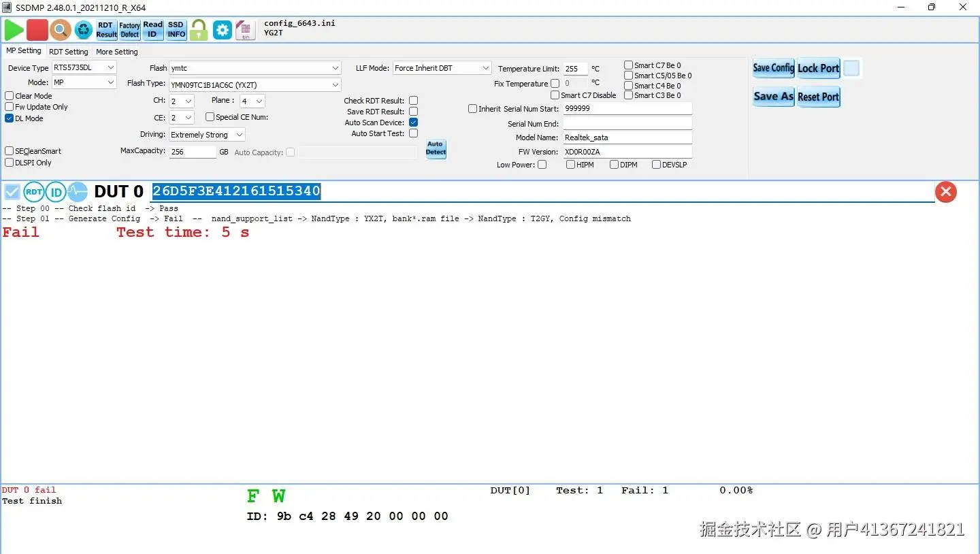Click the FW Version input field
This screenshot has height=554, width=980.
coord(627,152)
